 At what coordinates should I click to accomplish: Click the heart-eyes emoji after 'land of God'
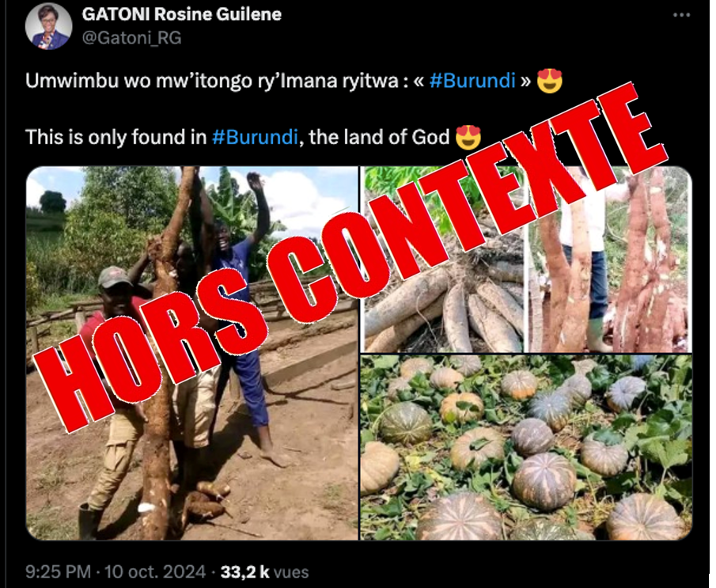[468, 137]
